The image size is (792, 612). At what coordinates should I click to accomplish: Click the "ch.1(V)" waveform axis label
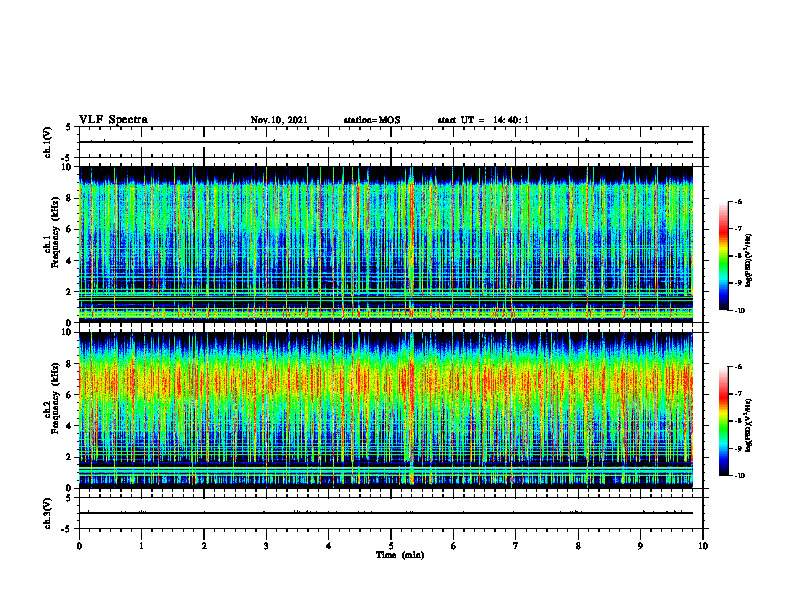point(47,142)
